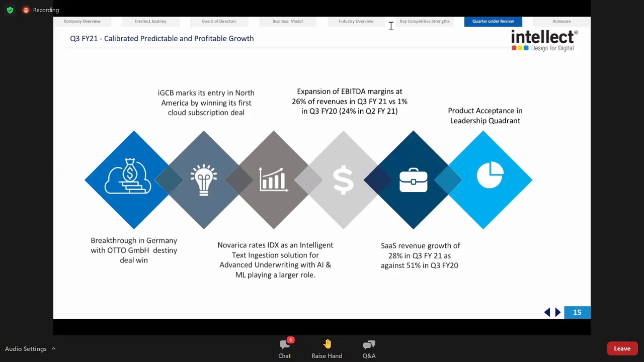Image resolution: width=644 pixels, height=362 pixels.
Task: Leave the webinar with the Leave button
Action: coord(622,348)
